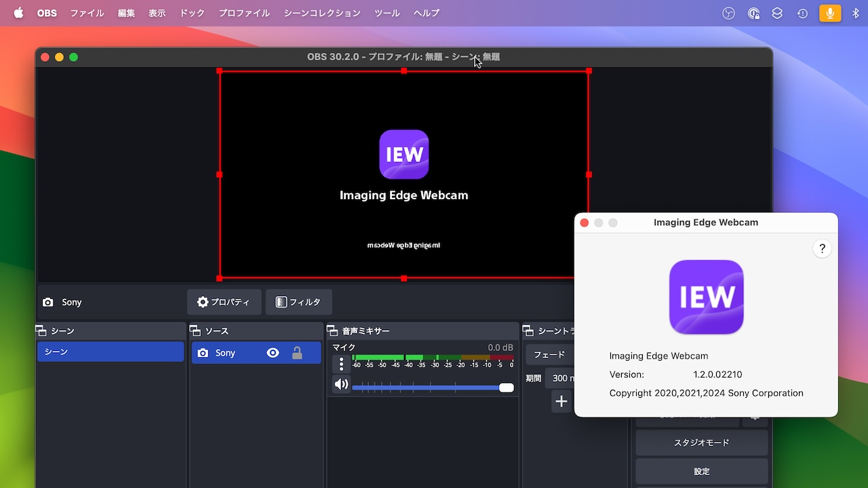Screen dimensions: 868x488
Task: Open the ファイル menu
Action: (87, 13)
